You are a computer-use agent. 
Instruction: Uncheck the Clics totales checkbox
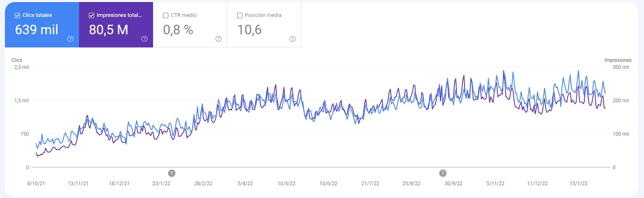pyautogui.click(x=17, y=15)
